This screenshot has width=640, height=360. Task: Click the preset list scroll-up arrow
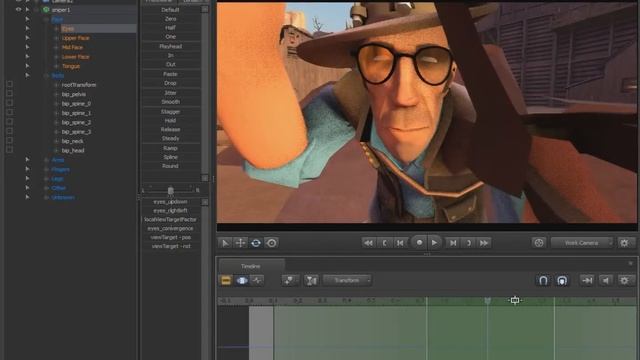click(205, 9)
